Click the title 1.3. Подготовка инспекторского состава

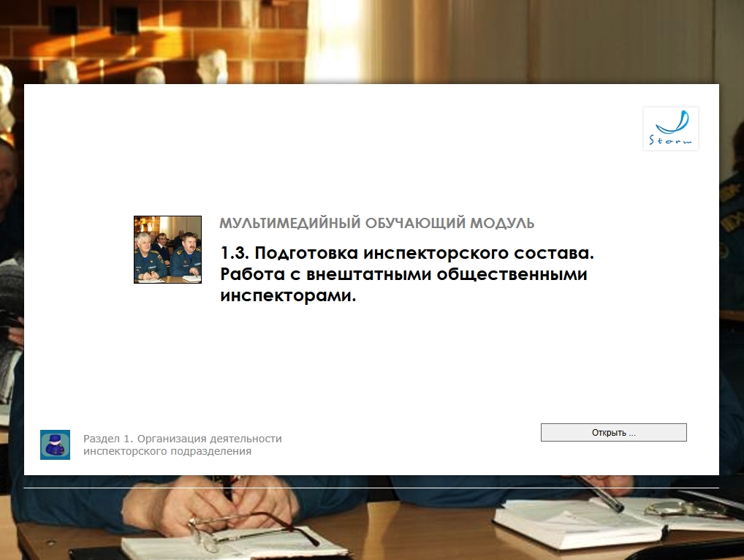(406, 253)
